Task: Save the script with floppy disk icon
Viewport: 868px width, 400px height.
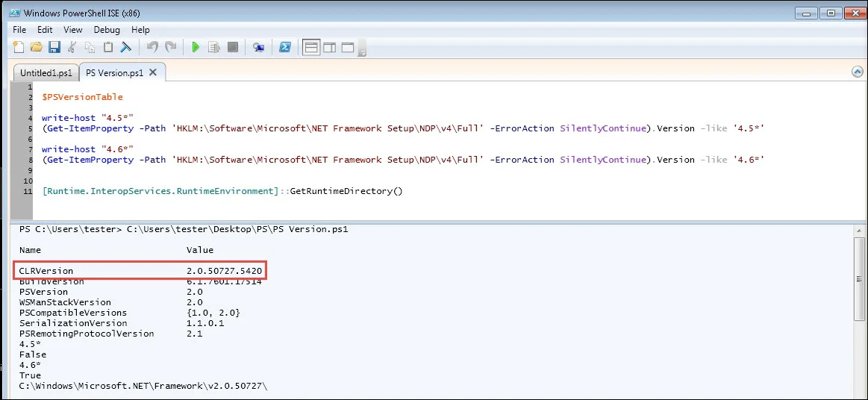Action: pos(54,48)
